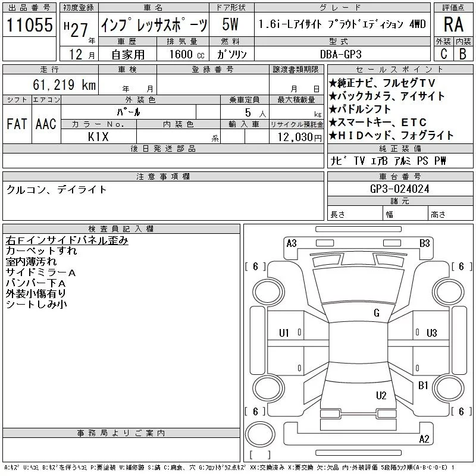Click the 幅 dimension field
Viewport: 476px width, 476px height.
pyautogui.click(x=405, y=214)
